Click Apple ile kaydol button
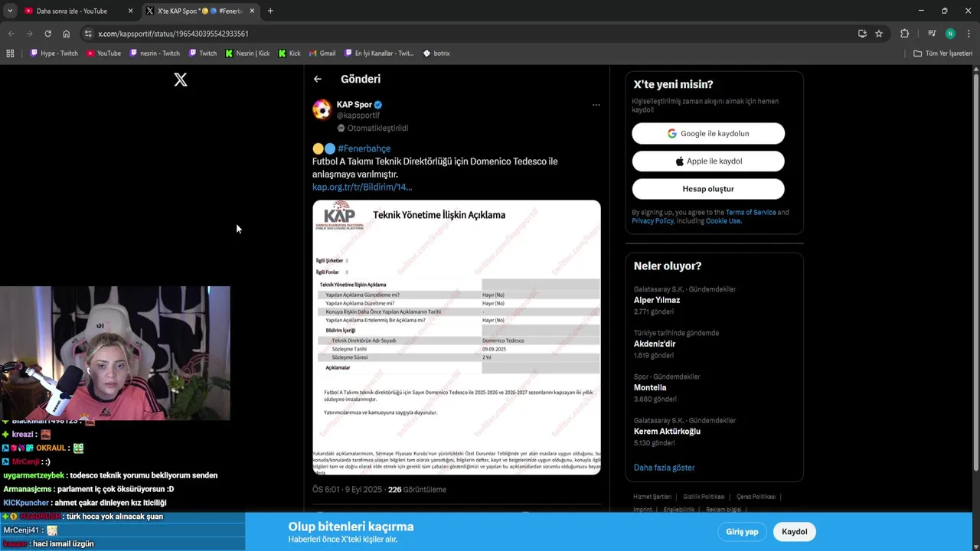 (708, 161)
